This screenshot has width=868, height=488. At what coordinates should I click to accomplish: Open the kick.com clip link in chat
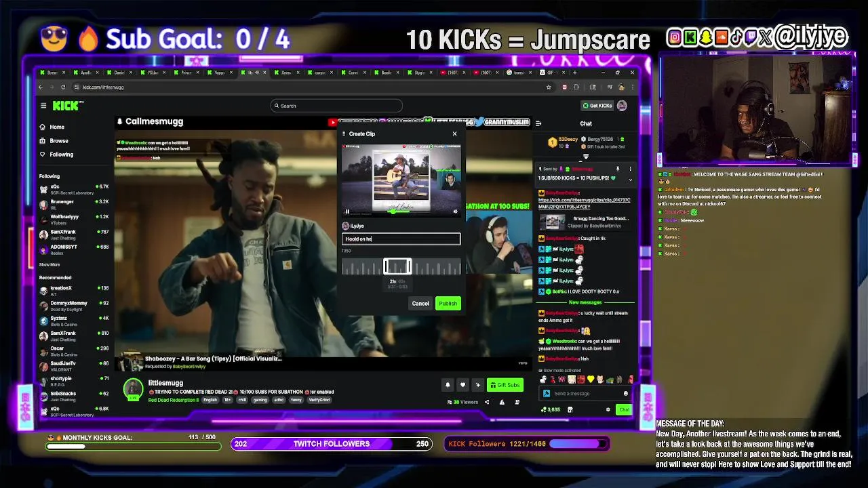click(x=584, y=203)
